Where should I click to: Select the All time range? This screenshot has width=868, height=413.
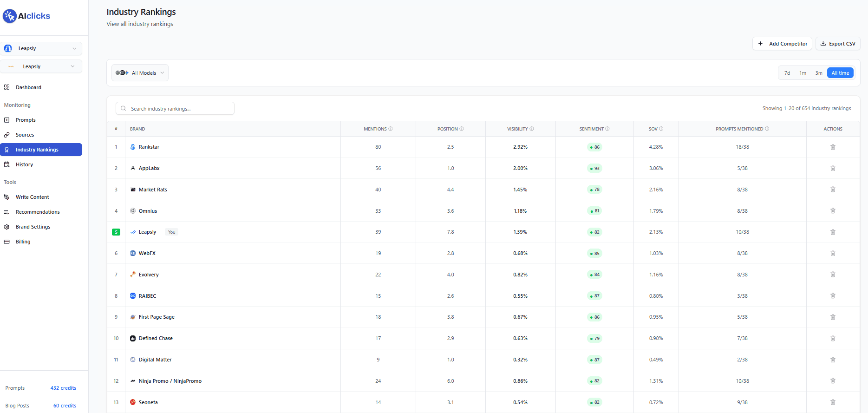840,73
